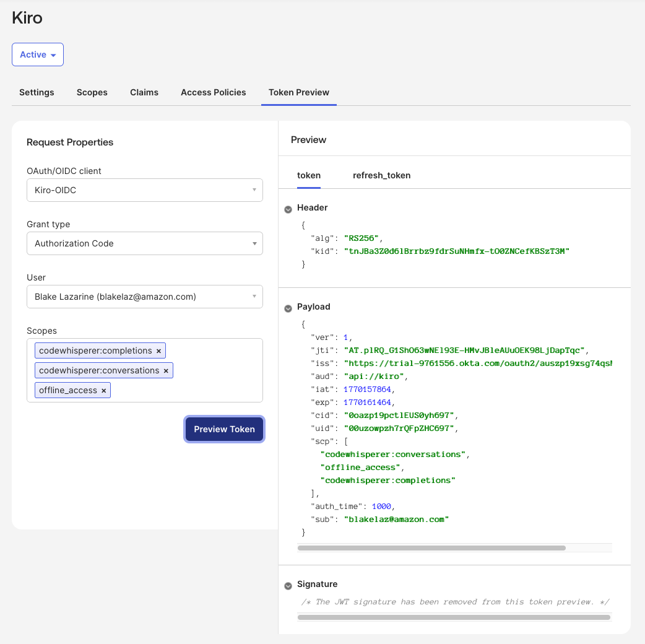Switch to the Settings tab
Image resolution: width=645 pixels, height=644 pixels.
coord(37,92)
